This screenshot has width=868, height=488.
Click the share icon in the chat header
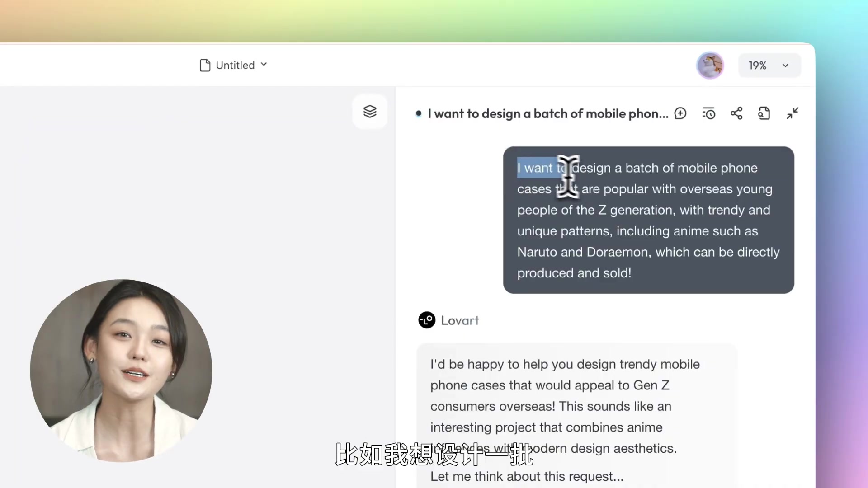tap(736, 113)
